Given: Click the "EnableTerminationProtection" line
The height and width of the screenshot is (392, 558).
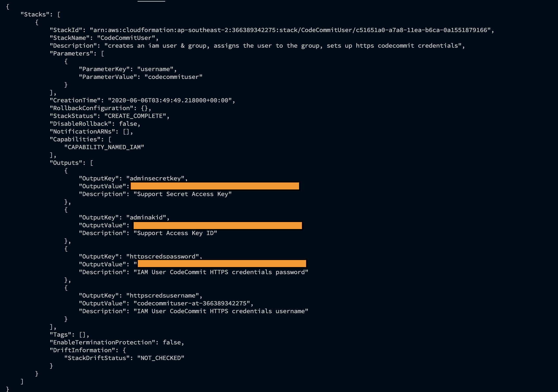Looking at the screenshot, I should 117,343.
